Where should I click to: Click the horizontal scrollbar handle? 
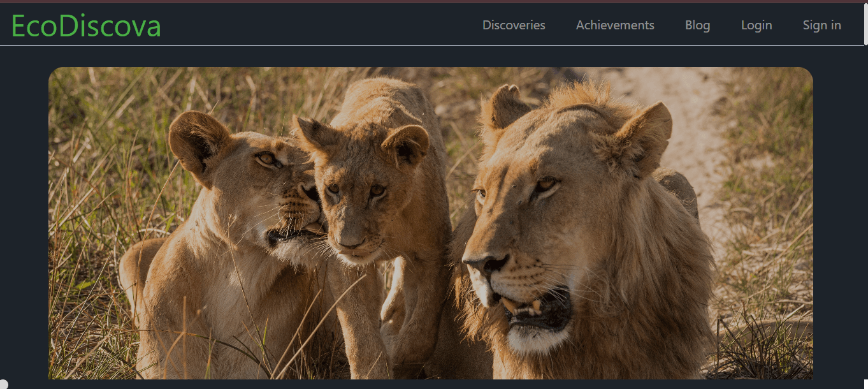point(4,384)
